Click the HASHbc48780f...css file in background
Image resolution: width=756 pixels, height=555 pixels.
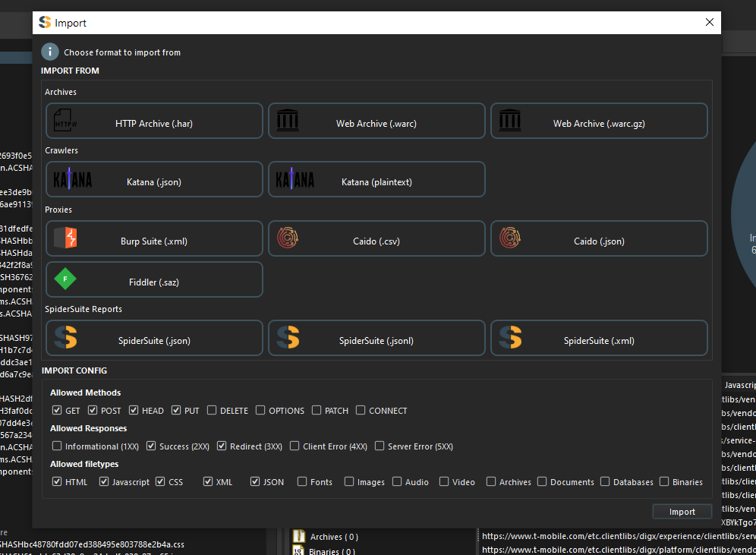point(92,544)
